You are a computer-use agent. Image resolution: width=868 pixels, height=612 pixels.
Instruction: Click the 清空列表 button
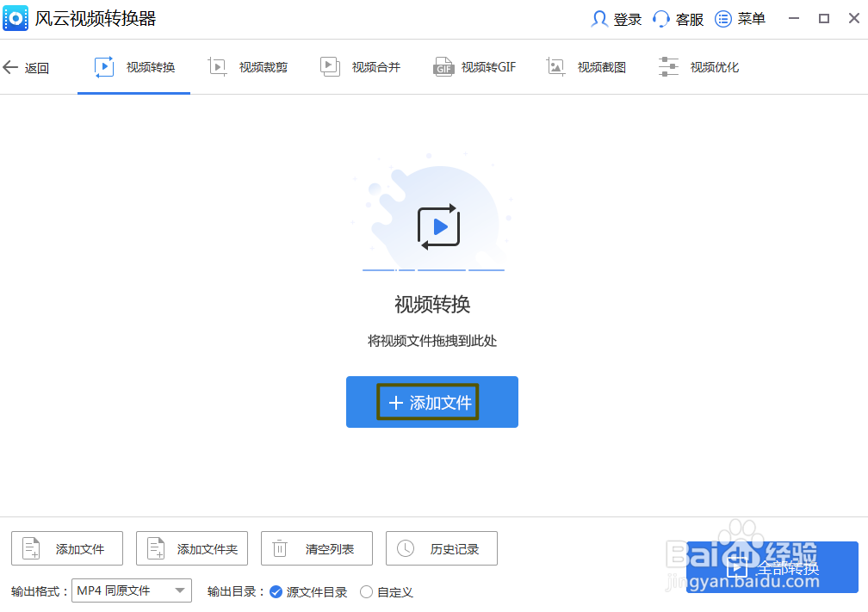pos(317,548)
